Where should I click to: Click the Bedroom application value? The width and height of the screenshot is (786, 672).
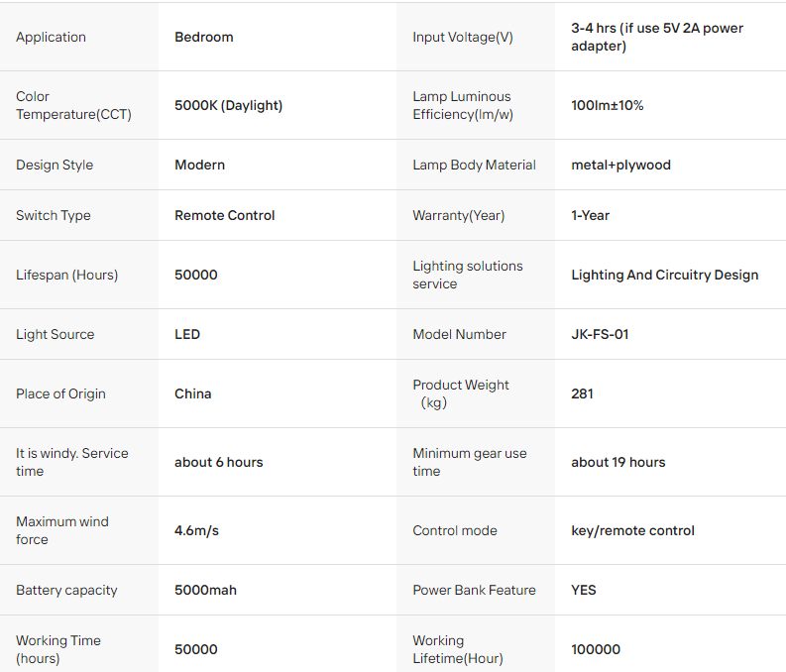203,37
